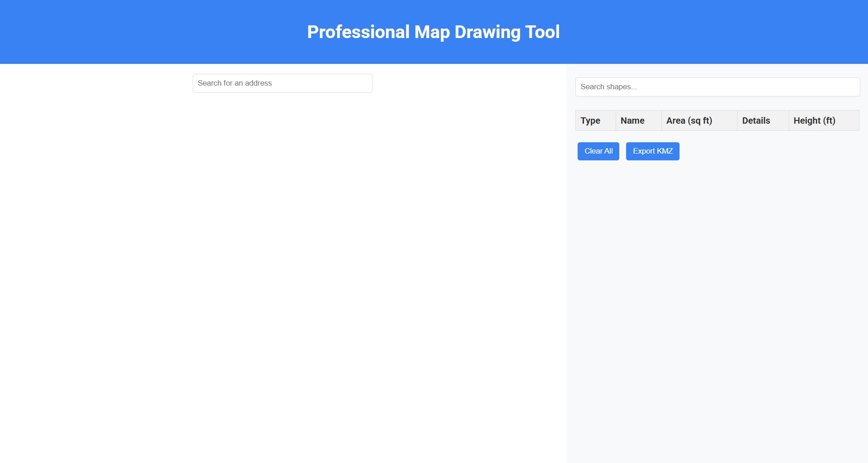Sort shapes by height in feet
Screen dimensions: 868x463
click(x=814, y=121)
